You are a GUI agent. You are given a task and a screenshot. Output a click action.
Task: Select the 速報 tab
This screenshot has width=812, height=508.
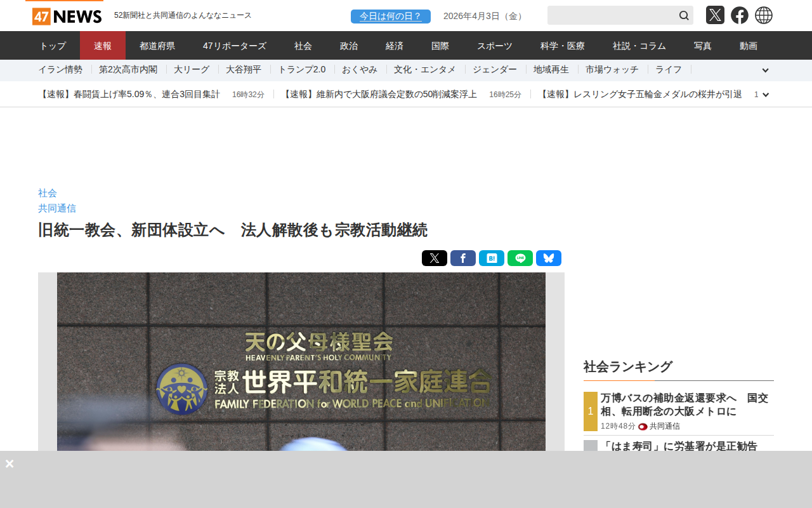click(103, 46)
